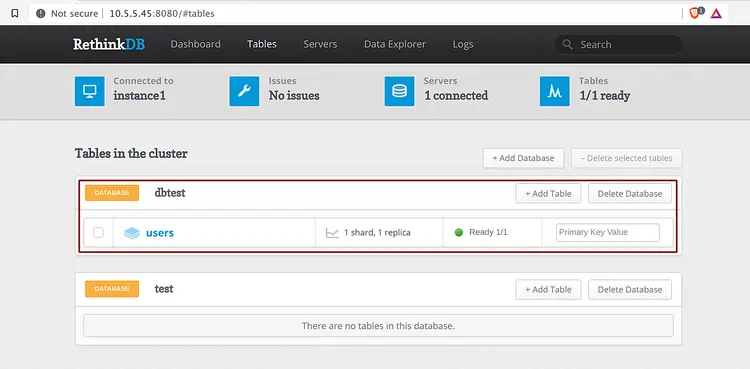The height and width of the screenshot is (369, 750).
Task: Click the '1 shard, 1 replica' text
Action: coord(377,233)
